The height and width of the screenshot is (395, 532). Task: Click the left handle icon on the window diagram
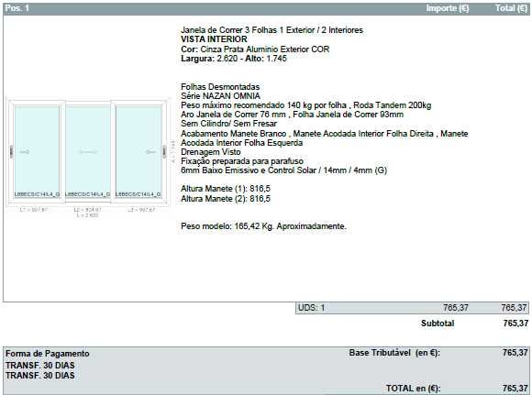(11, 151)
